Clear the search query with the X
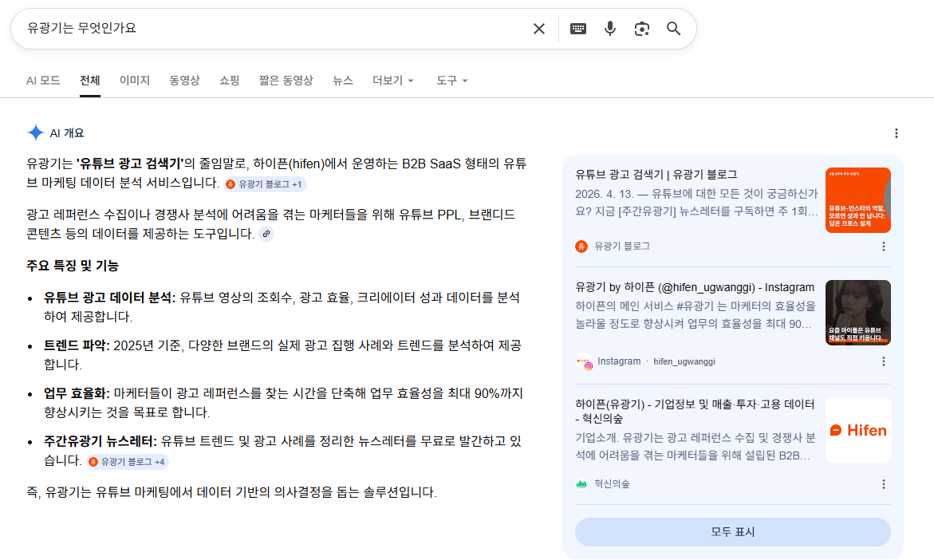The image size is (934, 560). click(538, 28)
